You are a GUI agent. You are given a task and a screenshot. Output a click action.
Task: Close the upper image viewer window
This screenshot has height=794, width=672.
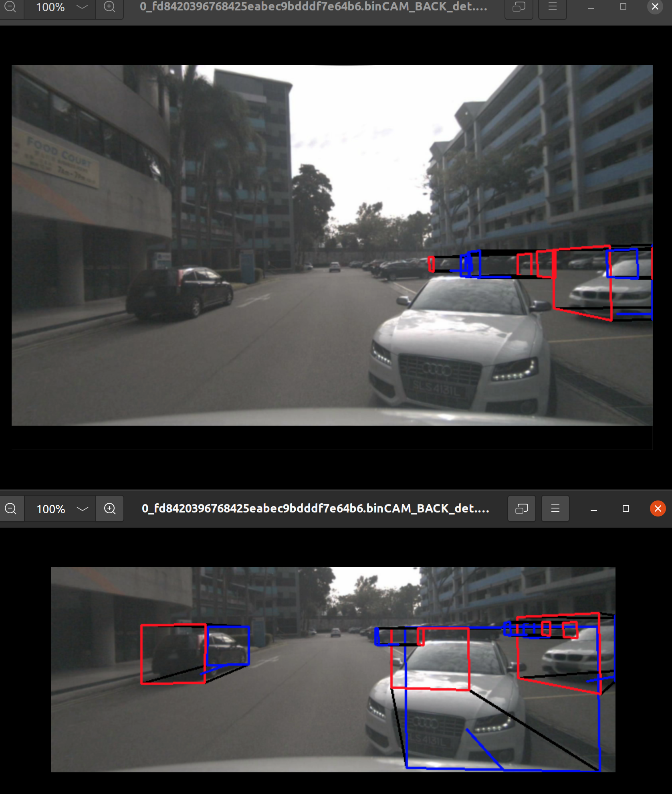(655, 7)
